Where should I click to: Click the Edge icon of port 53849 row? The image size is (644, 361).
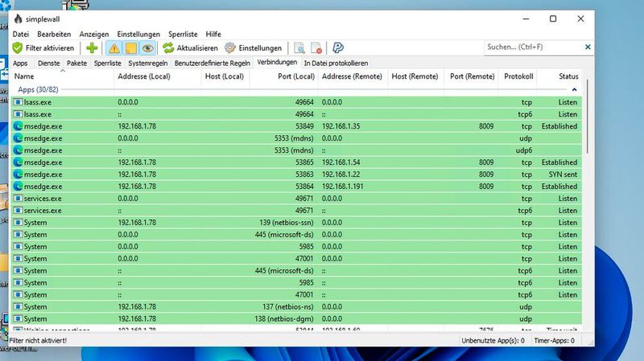[x=18, y=126]
